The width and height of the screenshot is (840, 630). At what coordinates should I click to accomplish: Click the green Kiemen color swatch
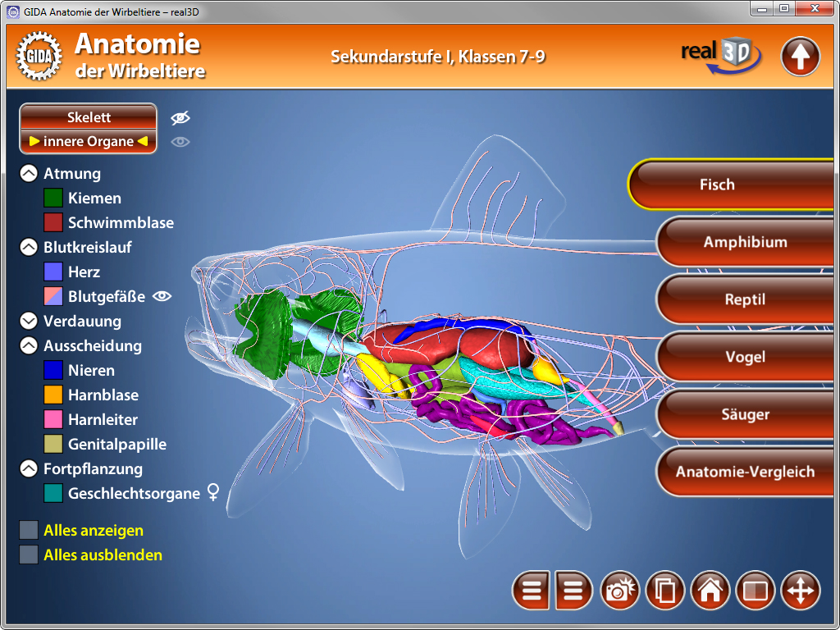click(53, 198)
